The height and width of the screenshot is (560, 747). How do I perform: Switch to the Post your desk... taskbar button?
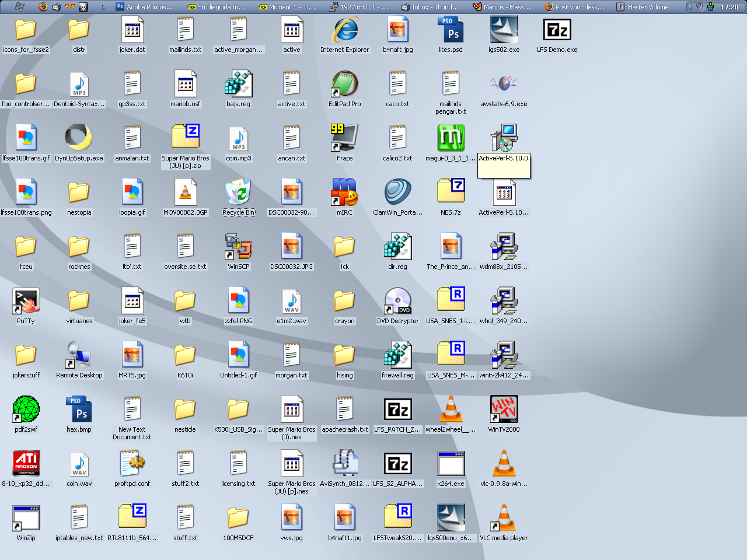pyautogui.click(x=574, y=7)
